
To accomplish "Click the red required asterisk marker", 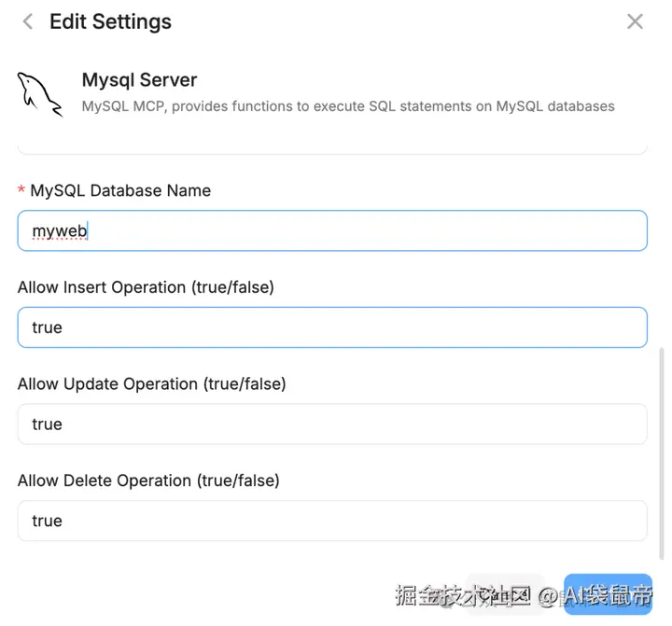I will [x=21, y=190].
